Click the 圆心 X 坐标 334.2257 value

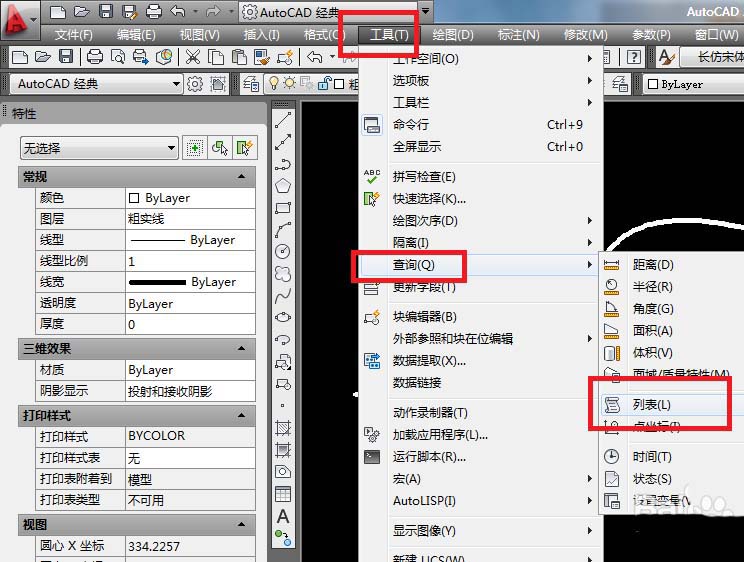point(190,546)
